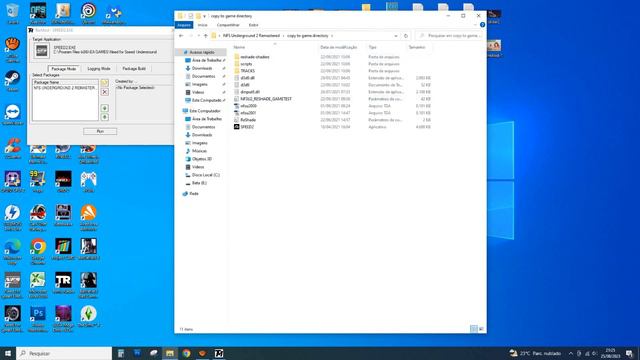The height and width of the screenshot is (360, 640).
Task: Click the NFS desktop shortcut at top
Action: (x=38, y=13)
